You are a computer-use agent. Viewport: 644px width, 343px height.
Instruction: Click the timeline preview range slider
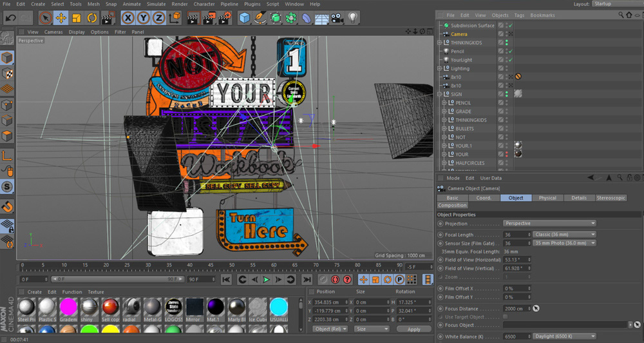point(117,279)
